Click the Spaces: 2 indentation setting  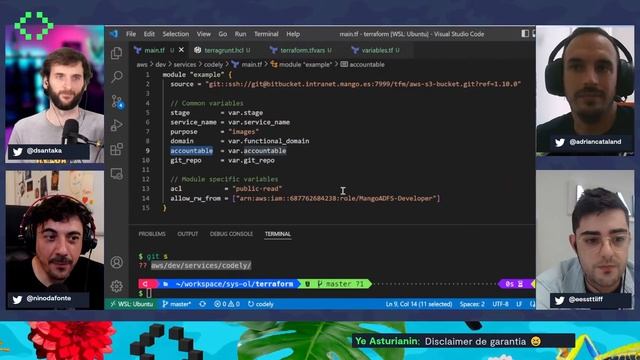coord(472,304)
